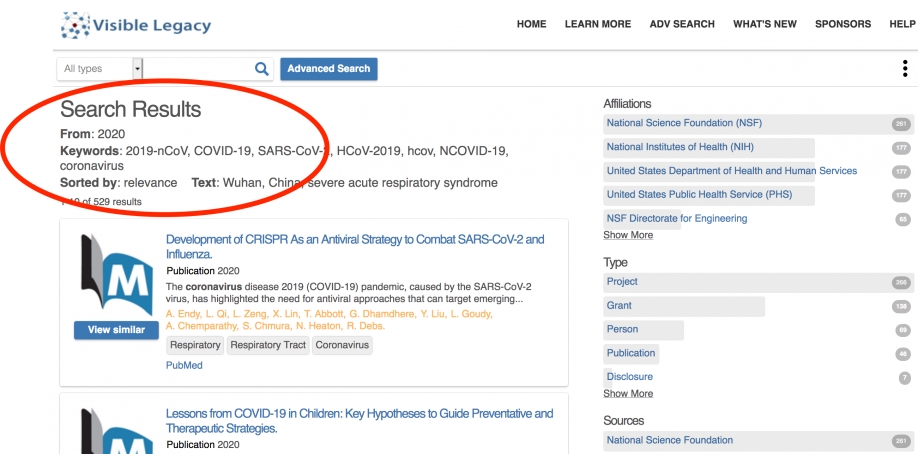Open the three-dot options menu
The height and width of the screenshot is (454, 918).
click(904, 69)
